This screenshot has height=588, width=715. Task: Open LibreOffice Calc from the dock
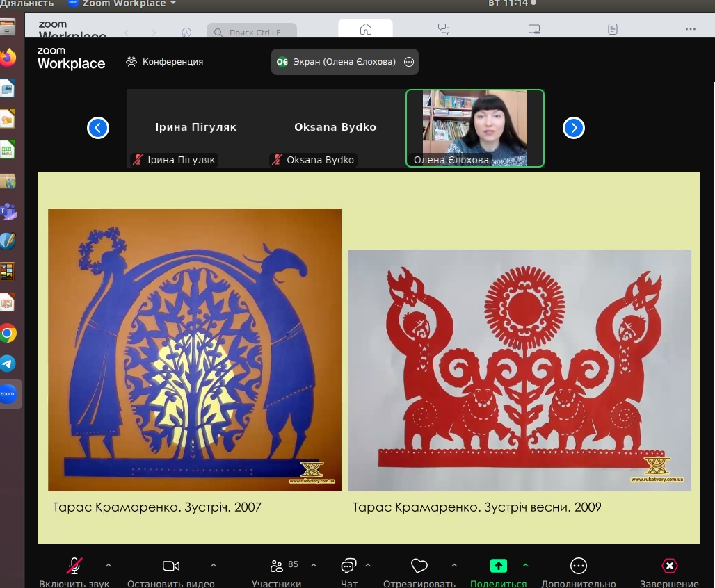pos(8,150)
